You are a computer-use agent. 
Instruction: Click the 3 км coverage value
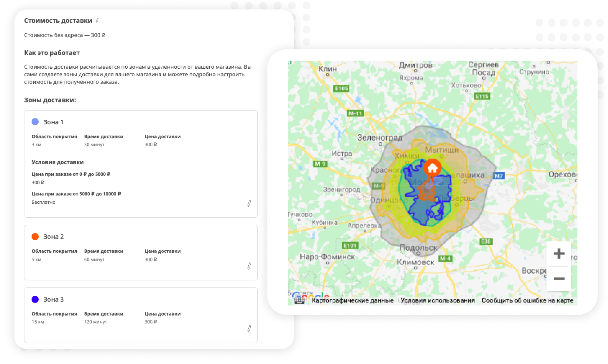[36, 145]
